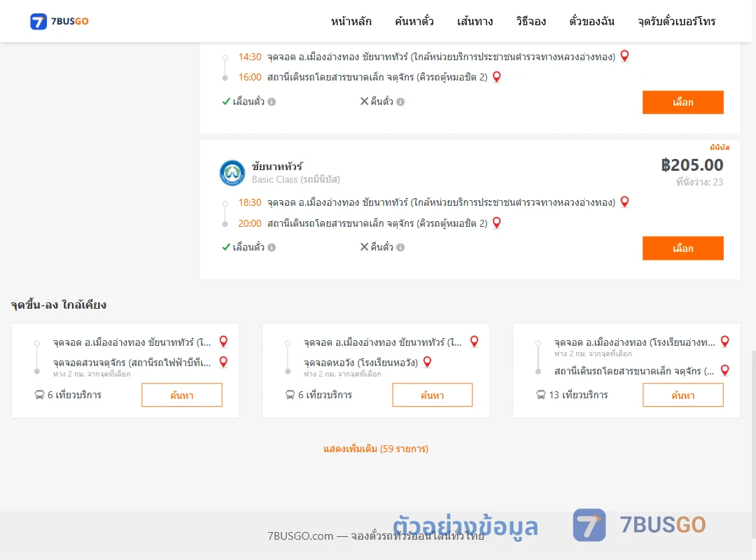The image size is (756, 560).
Task: Click the มินิบัส tag label
Action: pyautogui.click(x=720, y=147)
